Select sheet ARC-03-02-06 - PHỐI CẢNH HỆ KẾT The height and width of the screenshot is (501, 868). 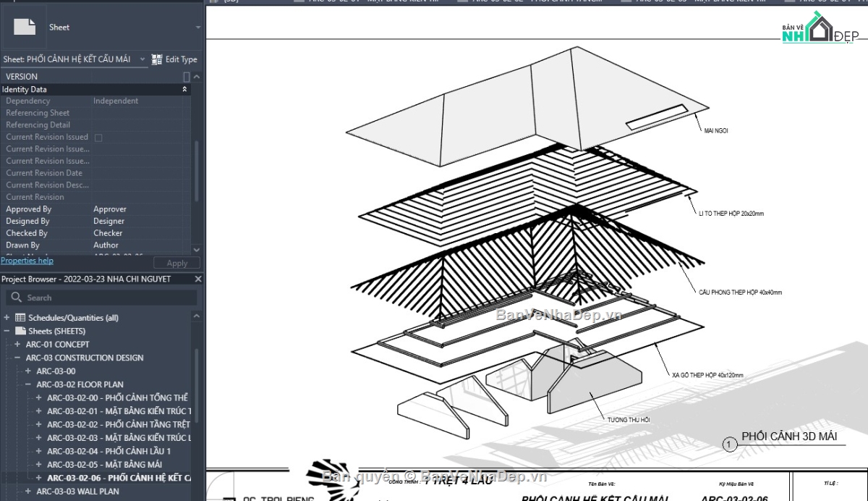[119, 478]
